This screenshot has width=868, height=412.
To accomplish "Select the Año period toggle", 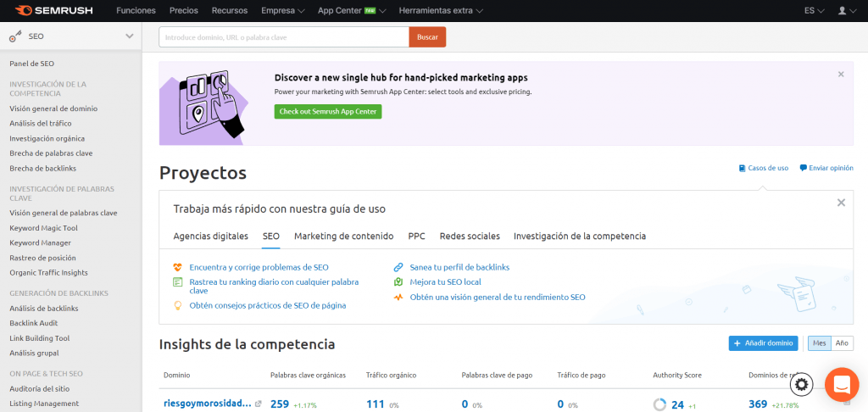I will coord(842,343).
